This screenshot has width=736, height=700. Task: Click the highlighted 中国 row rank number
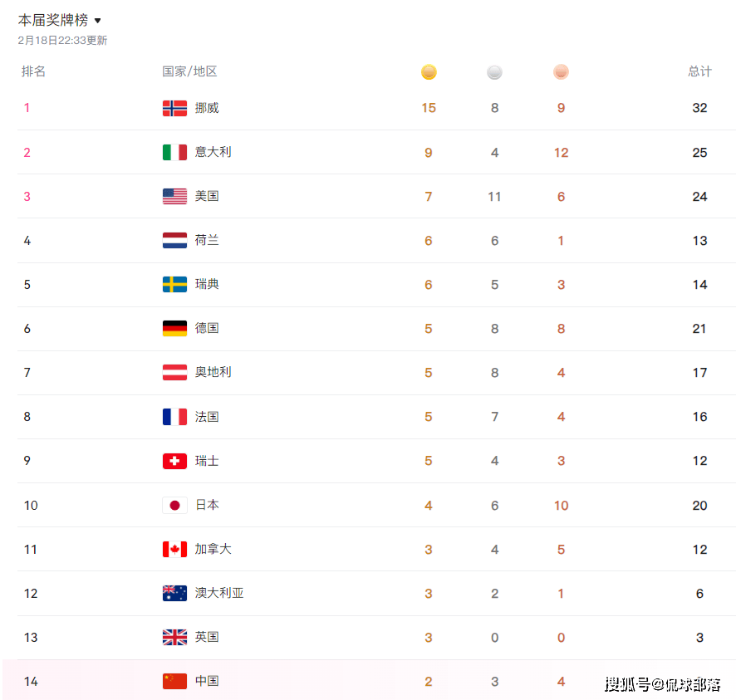[31, 681]
